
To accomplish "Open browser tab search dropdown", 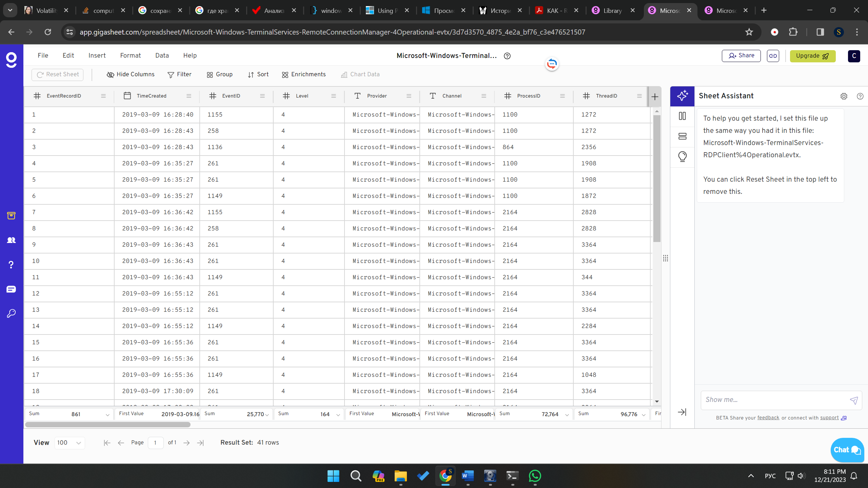I will tap(10, 11).
